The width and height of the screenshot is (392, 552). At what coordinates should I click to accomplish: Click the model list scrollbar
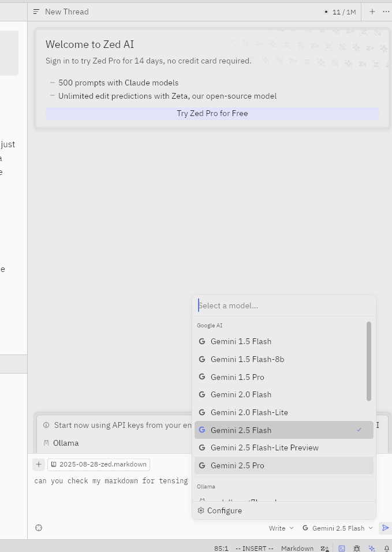click(x=369, y=361)
